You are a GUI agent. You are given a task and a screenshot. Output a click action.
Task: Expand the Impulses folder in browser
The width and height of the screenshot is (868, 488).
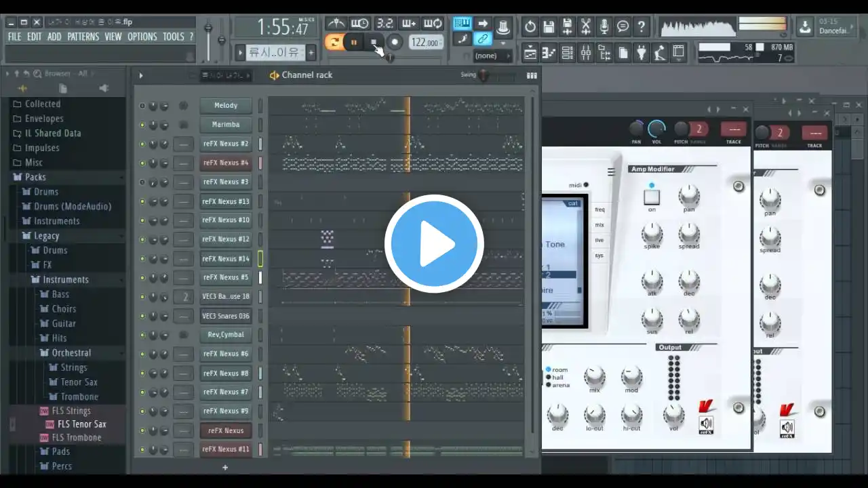(42, 148)
